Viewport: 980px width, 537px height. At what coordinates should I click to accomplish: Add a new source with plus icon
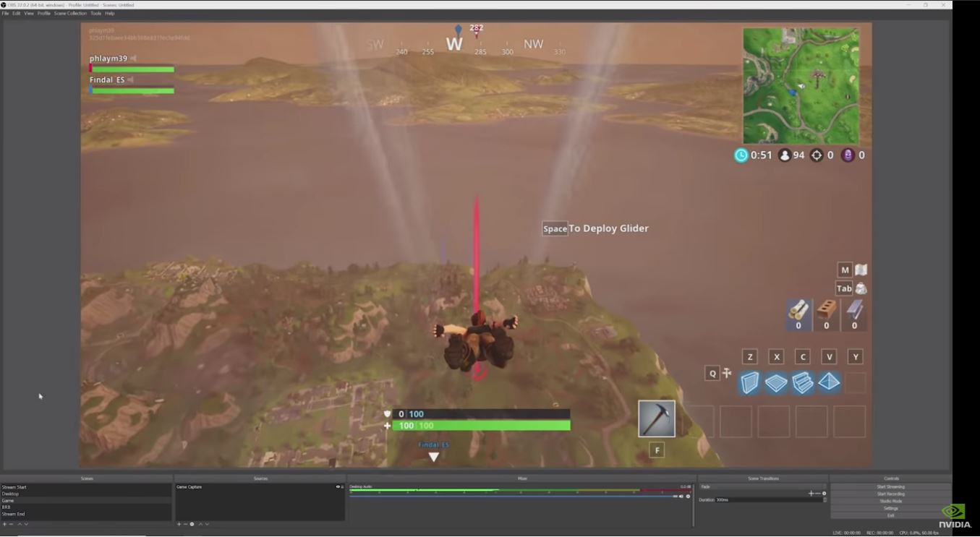click(179, 524)
